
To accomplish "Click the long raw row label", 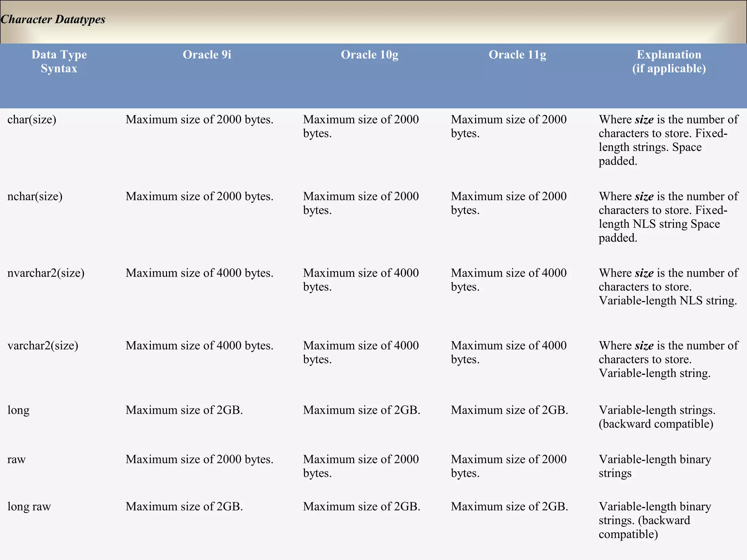I will tap(29, 507).
